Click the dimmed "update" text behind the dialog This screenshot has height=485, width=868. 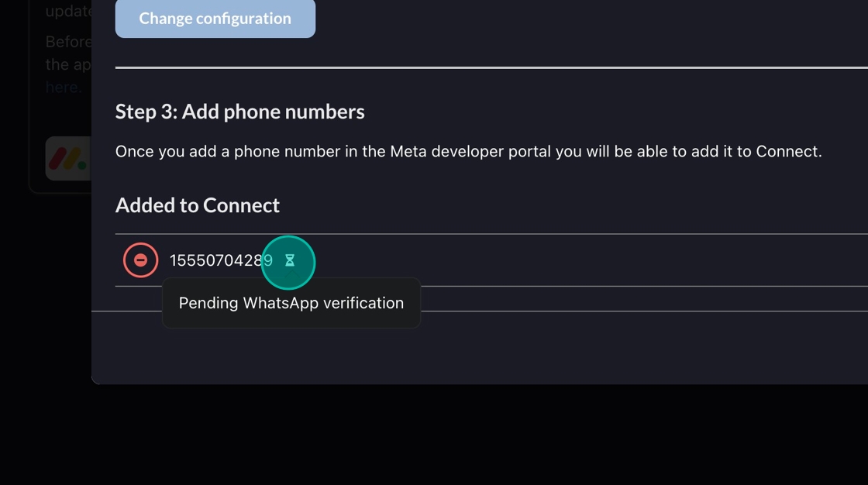[x=68, y=12]
